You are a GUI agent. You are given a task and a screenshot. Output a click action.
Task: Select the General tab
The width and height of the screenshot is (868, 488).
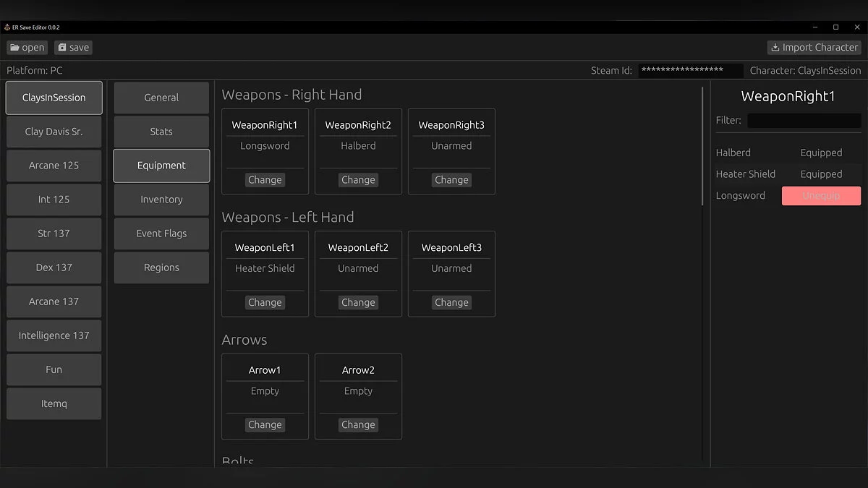click(x=161, y=97)
